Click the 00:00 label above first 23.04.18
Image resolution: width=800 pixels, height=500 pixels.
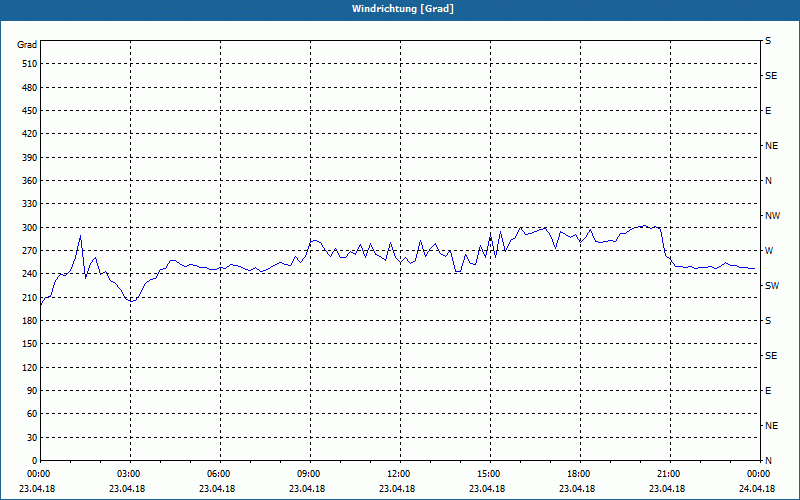(38, 474)
